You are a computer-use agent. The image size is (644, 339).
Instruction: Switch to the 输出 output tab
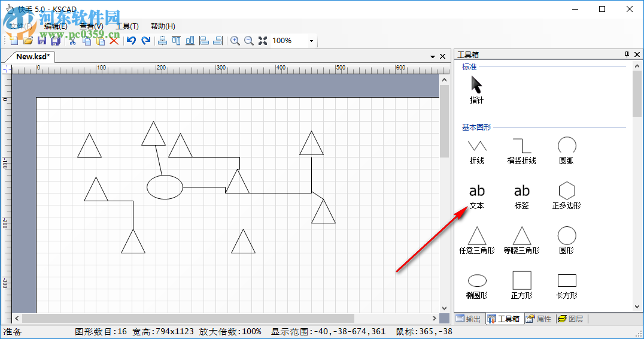tap(469, 319)
